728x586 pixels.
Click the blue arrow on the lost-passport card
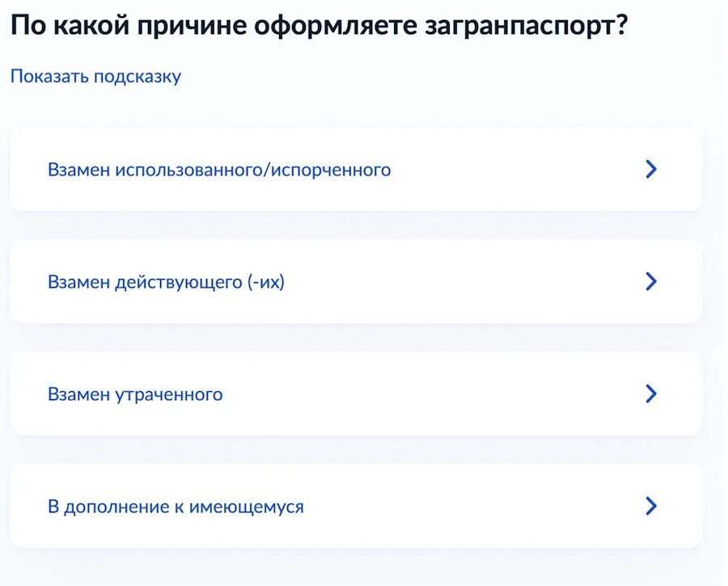651,394
